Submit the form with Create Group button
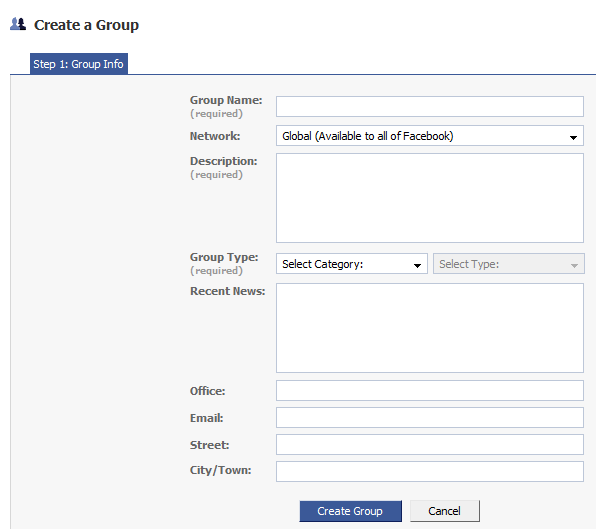Screen dimensions: 596x529 [350, 511]
